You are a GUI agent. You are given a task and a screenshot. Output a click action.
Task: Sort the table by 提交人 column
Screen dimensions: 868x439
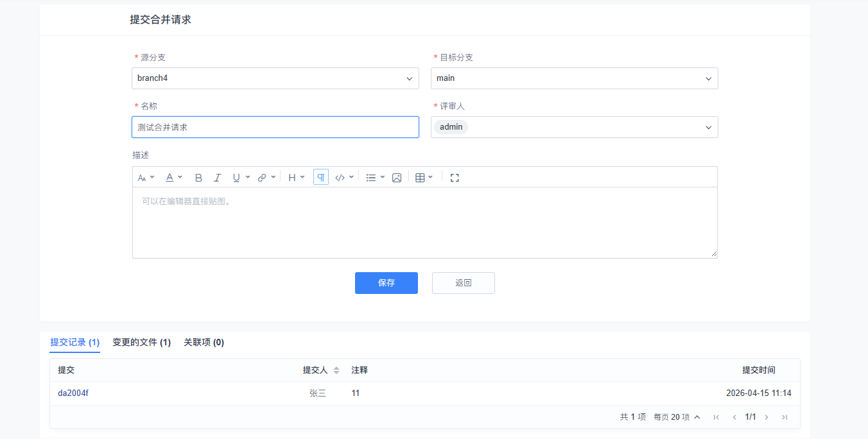[x=336, y=370]
